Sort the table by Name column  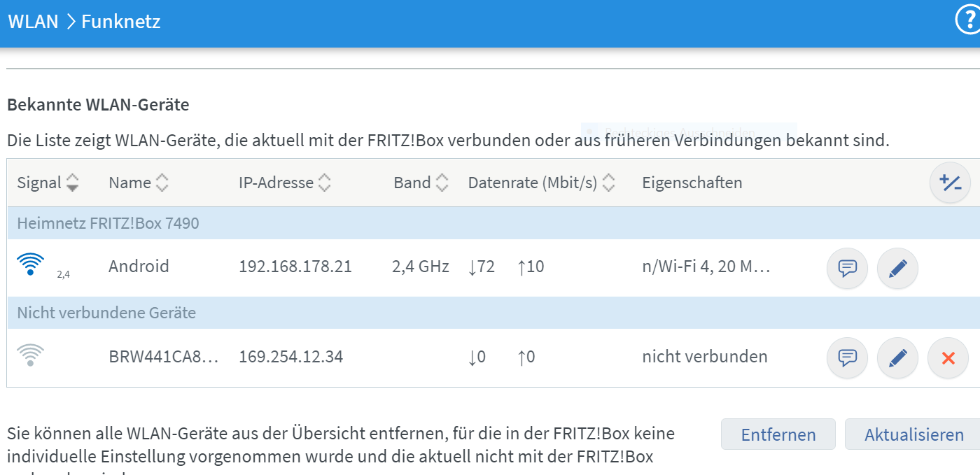pyautogui.click(x=139, y=183)
